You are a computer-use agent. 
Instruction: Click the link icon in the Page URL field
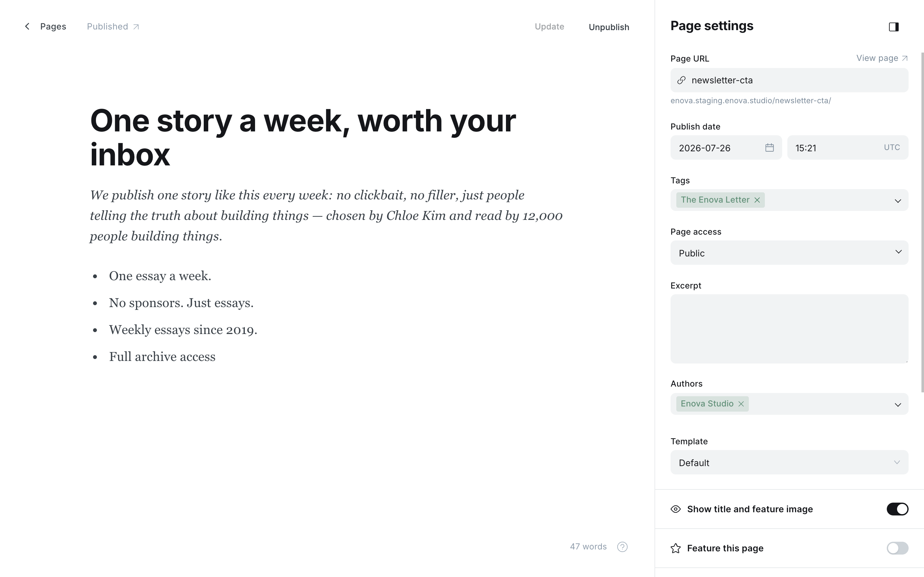681,80
